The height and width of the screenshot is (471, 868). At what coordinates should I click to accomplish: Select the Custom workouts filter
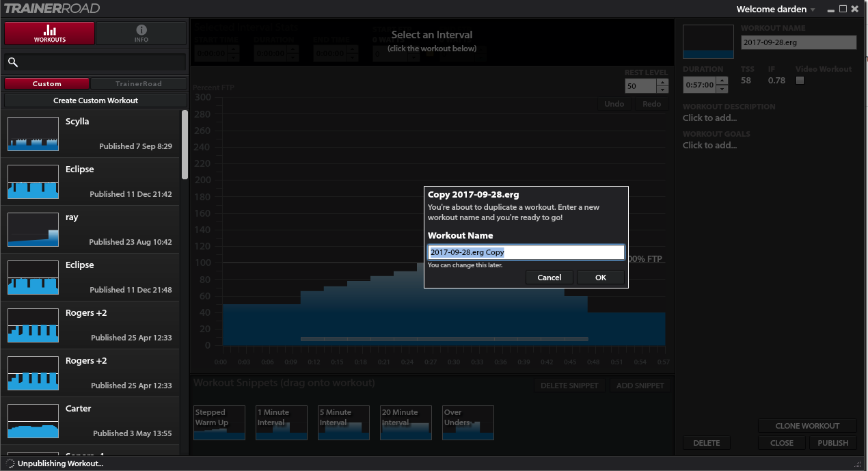(x=46, y=83)
